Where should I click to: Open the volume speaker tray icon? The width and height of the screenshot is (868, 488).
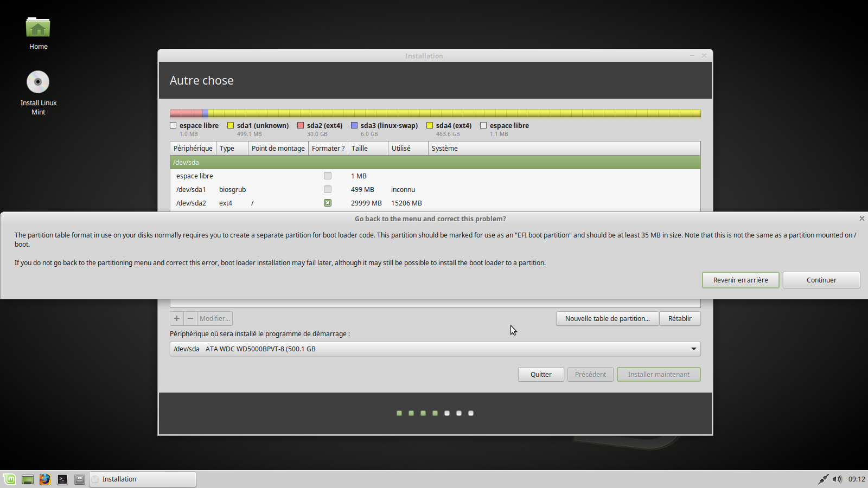coord(837,479)
